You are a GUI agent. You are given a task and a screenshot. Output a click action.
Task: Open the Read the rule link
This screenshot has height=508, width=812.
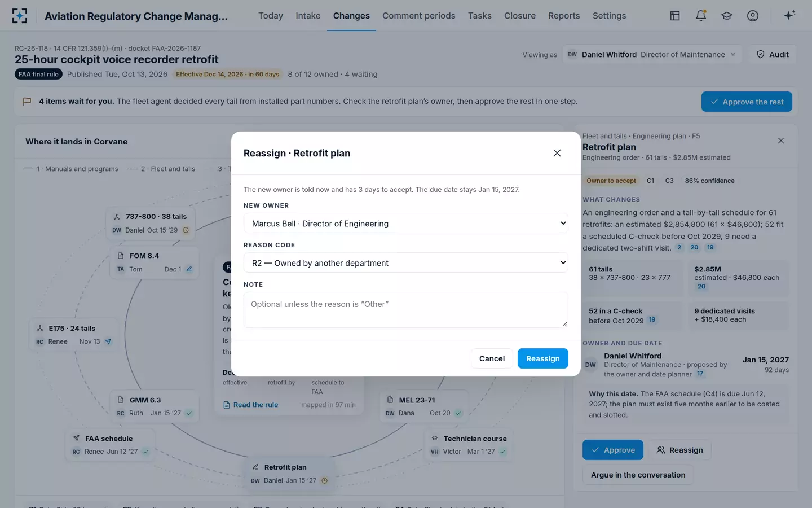pyautogui.click(x=250, y=405)
